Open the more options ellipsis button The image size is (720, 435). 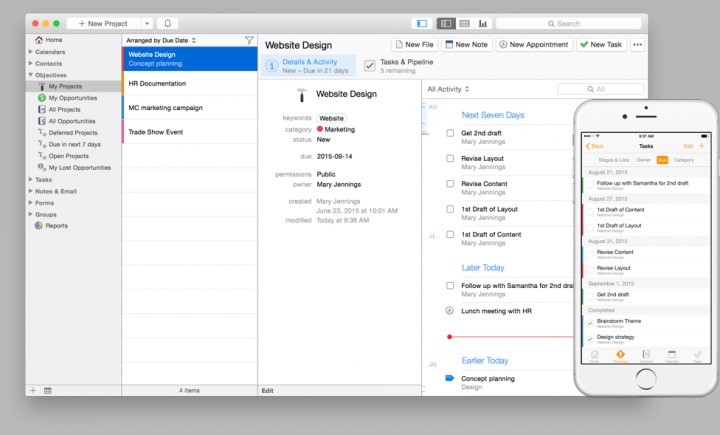click(637, 45)
